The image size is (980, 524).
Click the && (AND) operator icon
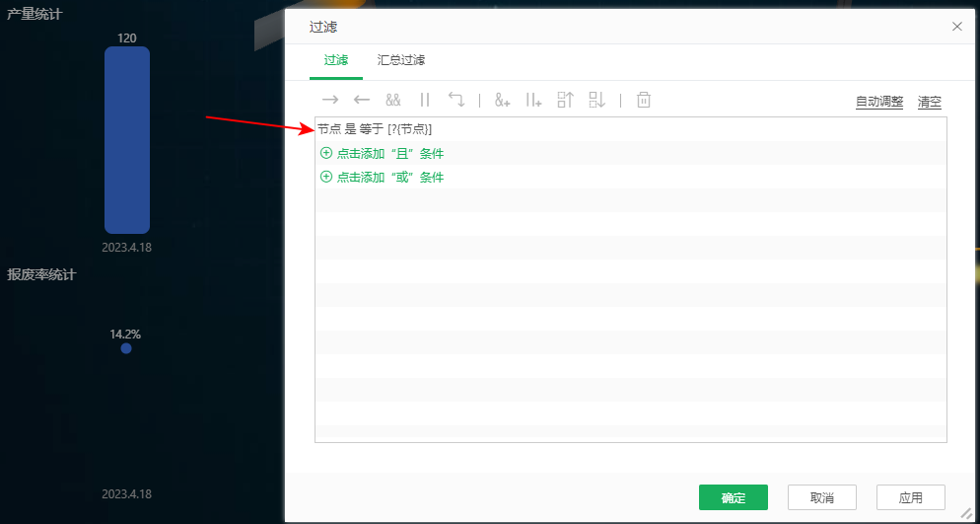pos(393,100)
